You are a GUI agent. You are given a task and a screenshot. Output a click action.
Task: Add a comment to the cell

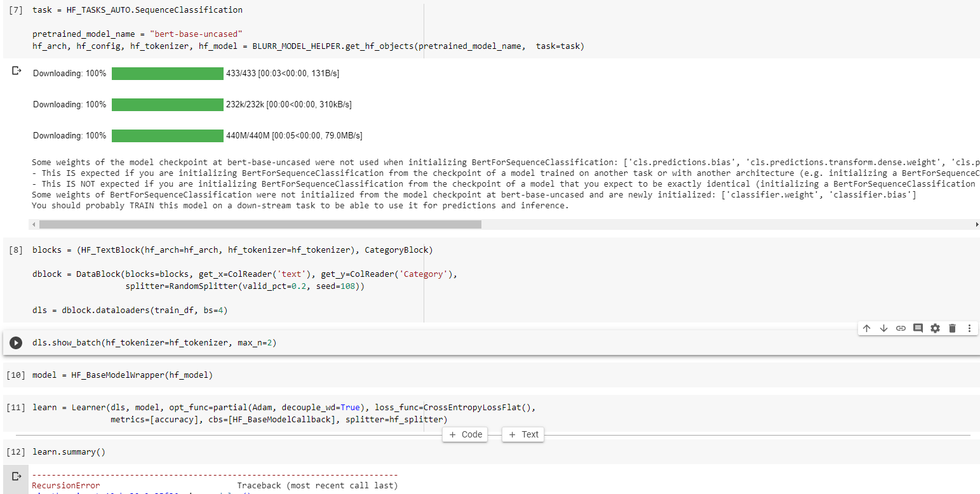[x=918, y=328]
